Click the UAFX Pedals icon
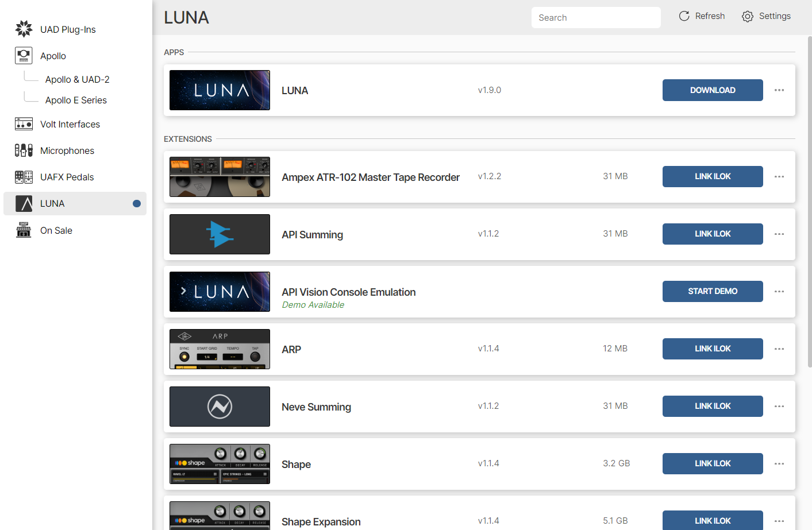 pyautogui.click(x=24, y=177)
